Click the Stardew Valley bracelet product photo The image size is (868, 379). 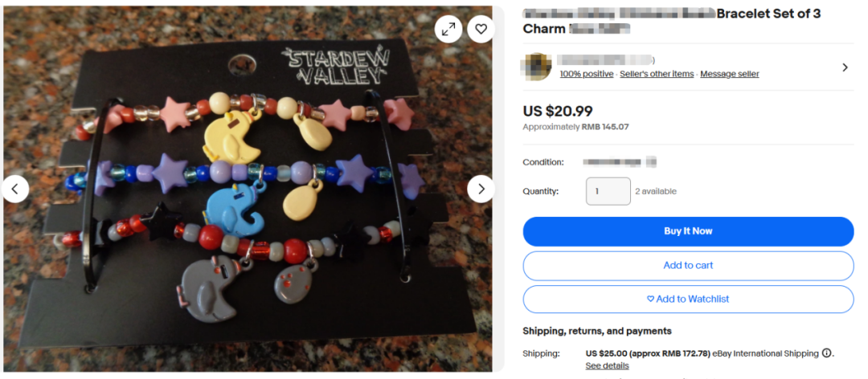coord(248,189)
